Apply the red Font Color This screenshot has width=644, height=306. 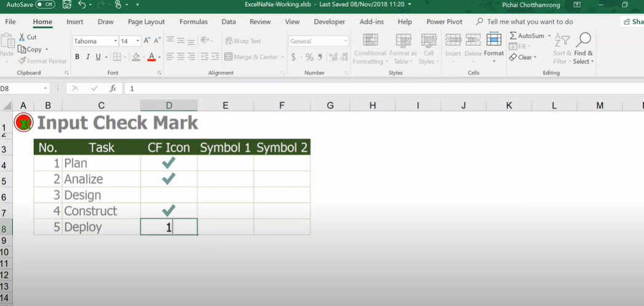(x=151, y=57)
